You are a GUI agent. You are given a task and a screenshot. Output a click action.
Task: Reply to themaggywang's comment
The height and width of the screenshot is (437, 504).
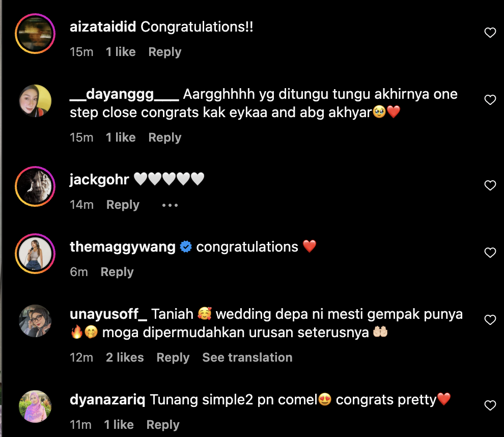click(117, 272)
